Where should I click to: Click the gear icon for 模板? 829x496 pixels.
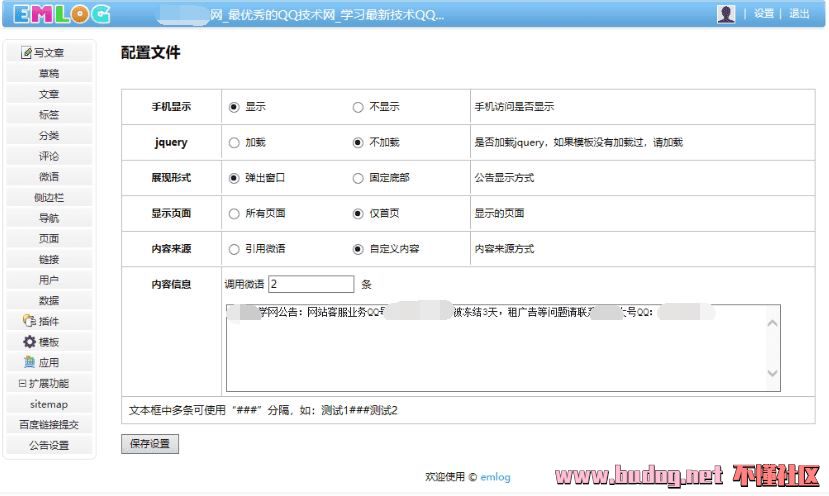[29, 342]
